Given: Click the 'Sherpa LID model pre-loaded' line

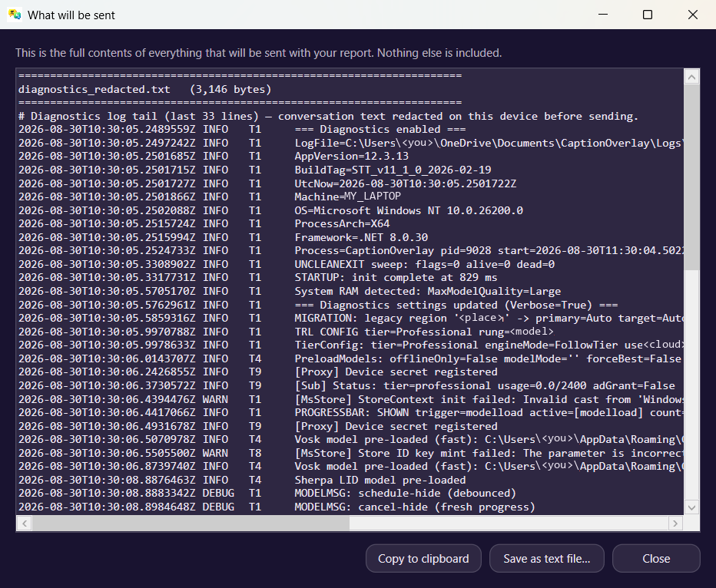Looking at the screenshot, I should pos(242,481).
